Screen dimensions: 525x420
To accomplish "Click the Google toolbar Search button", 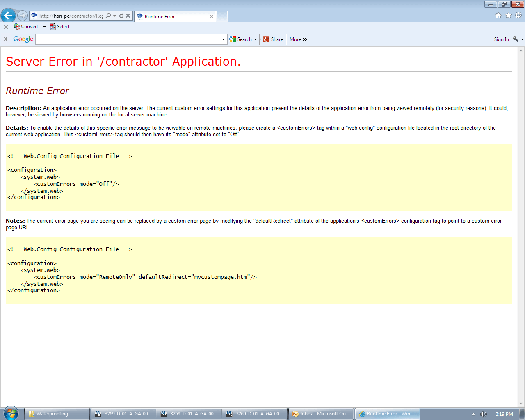I will pyautogui.click(x=241, y=39).
